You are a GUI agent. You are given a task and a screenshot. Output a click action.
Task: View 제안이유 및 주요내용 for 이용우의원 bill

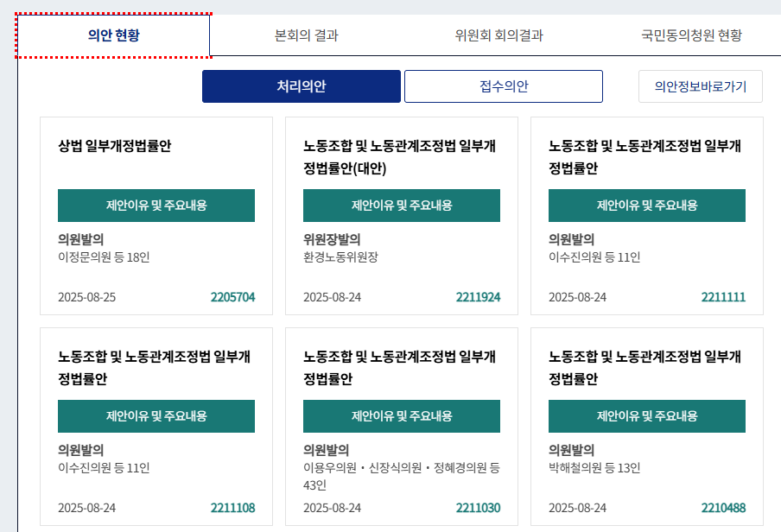coord(402,416)
